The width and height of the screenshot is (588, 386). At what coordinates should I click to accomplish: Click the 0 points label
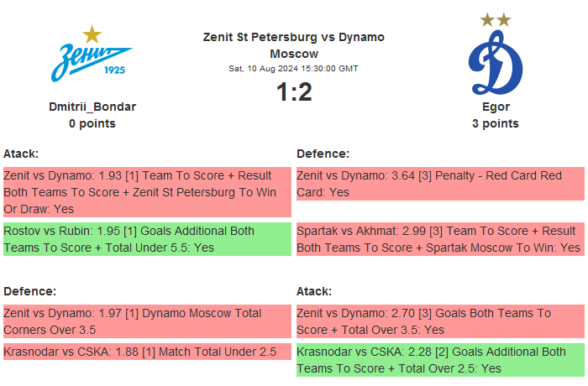pos(92,123)
